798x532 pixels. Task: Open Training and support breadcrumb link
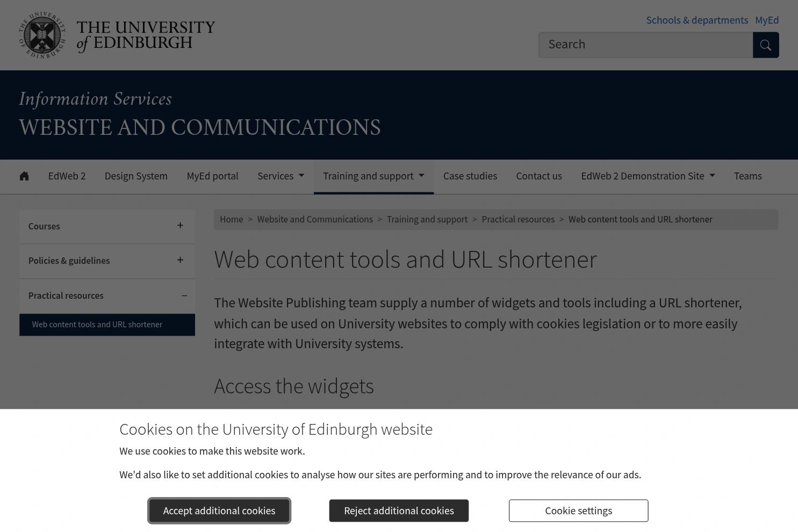[x=427, y=219]
